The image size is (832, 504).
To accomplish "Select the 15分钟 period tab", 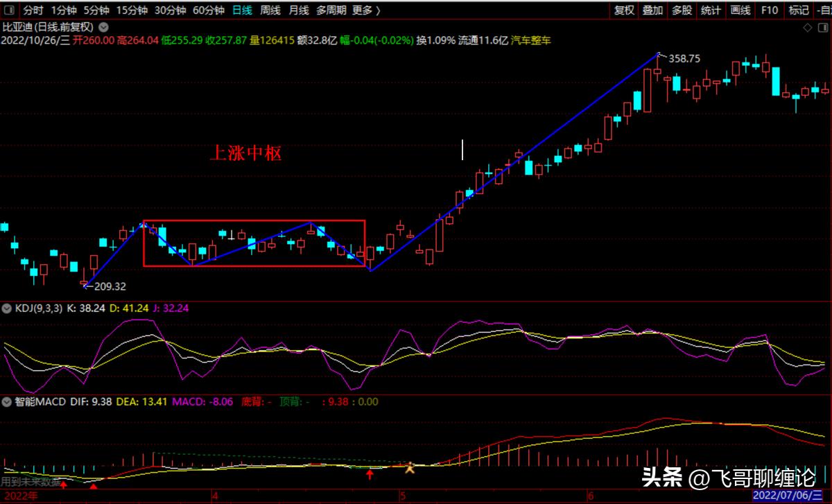I will (132, 10).
